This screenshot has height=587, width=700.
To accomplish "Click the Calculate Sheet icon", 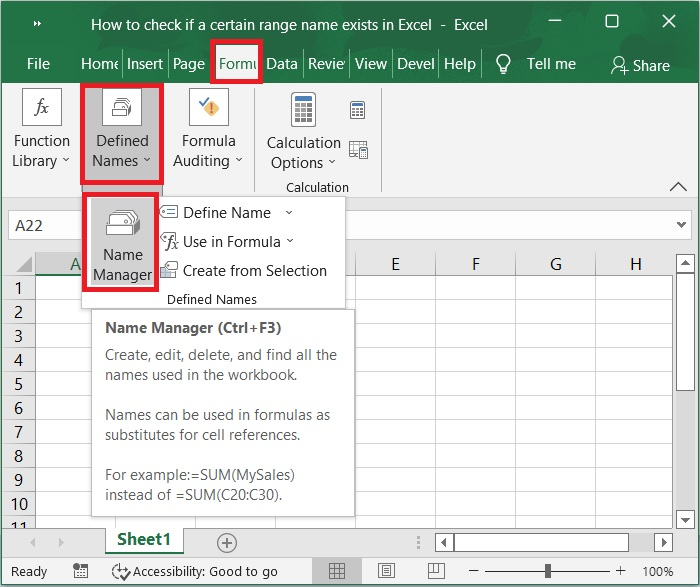I will click(358, 150).
